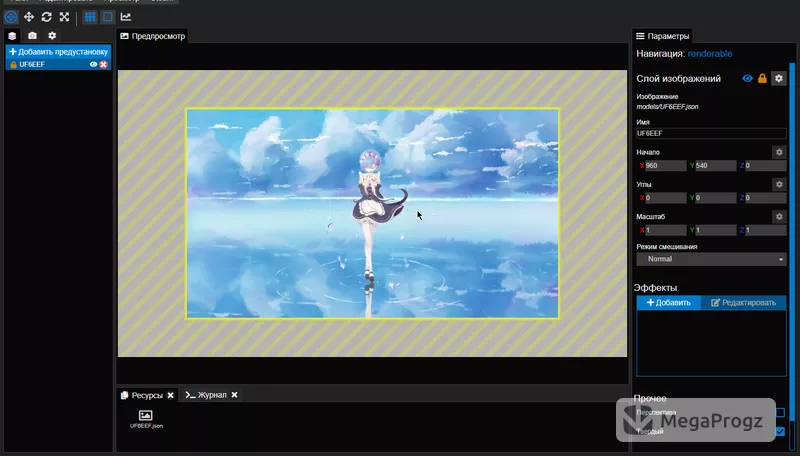
Task: Click the models/UF6EEF.json image path text
Action: (667, 107)
